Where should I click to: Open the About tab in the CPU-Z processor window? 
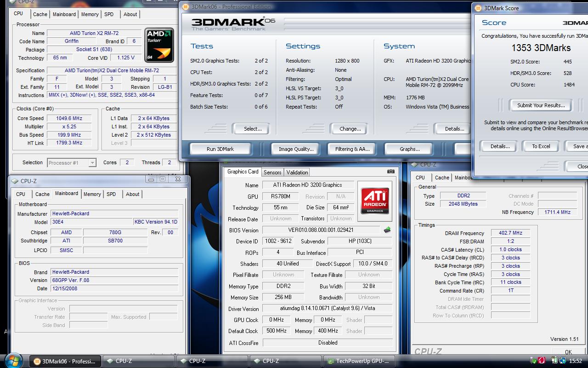(x=130, y=14)
